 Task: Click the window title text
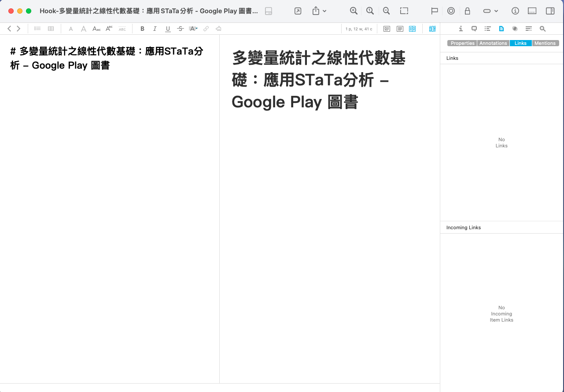point(149,11)
